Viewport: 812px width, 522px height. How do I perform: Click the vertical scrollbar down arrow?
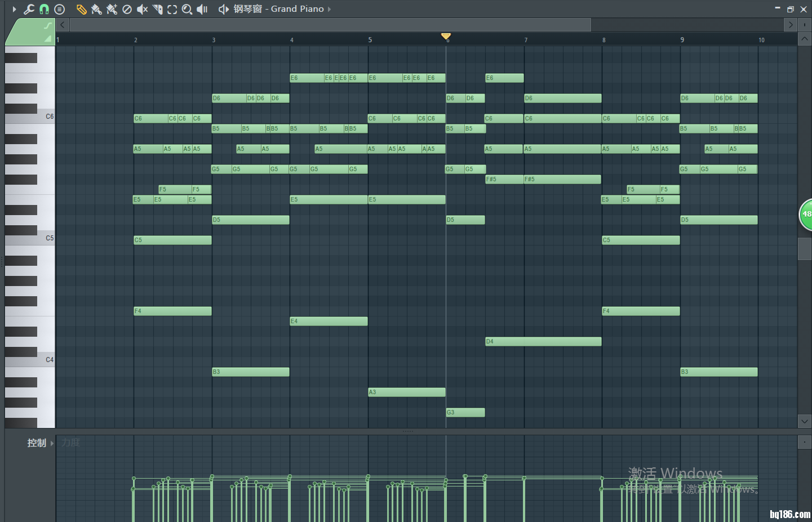pos(805,421)
